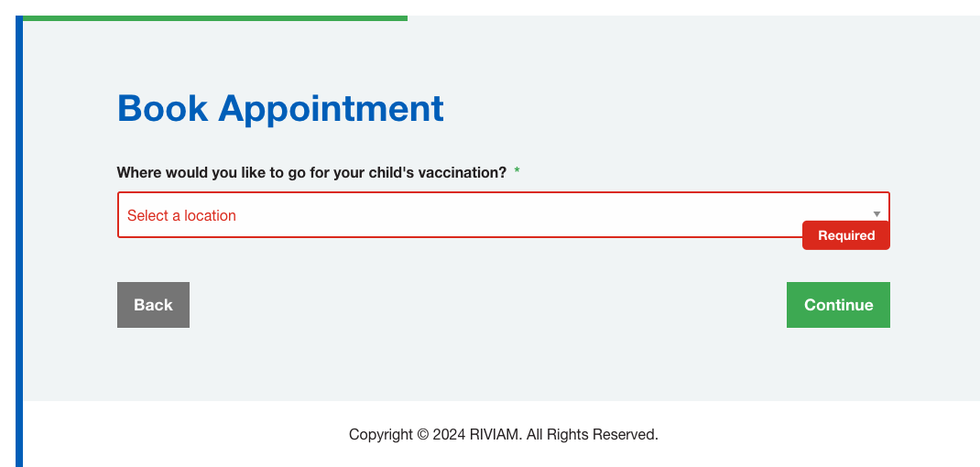The image size is (980, 467).
Task: Click the Select a location placeholder text
Action: (181, 216)
